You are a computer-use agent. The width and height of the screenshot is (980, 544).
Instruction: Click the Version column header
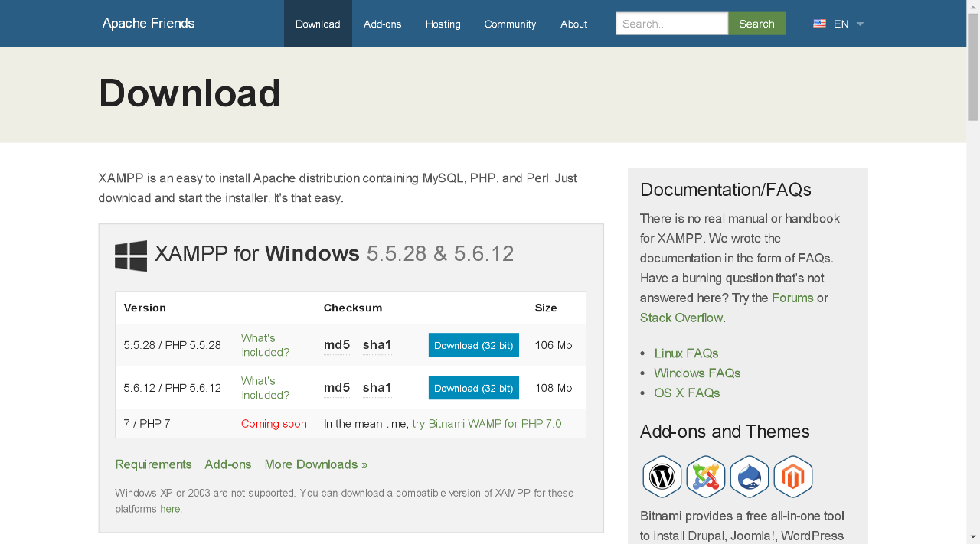click(145, 308)
